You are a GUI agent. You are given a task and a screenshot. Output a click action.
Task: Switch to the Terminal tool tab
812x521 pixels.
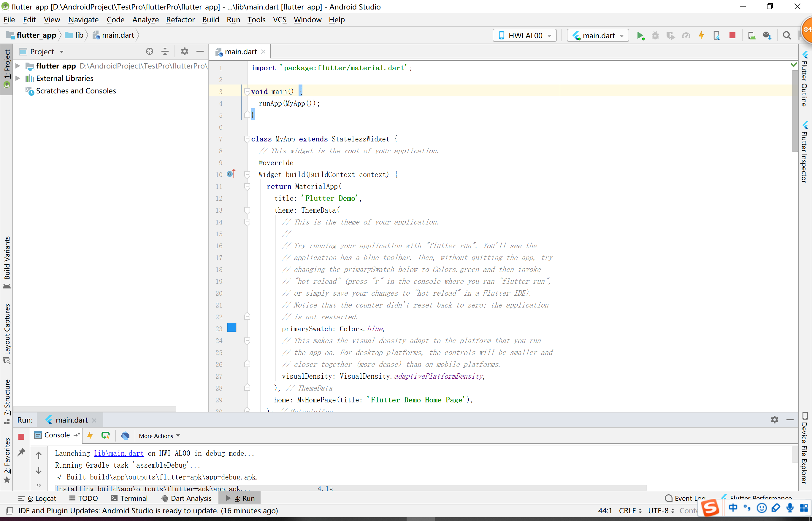point(129,498)
